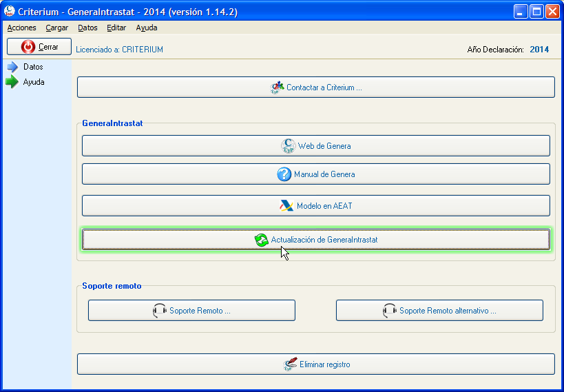Click the Soporte remoto group heading
The image size is (564, 392).
coord(112,286)
